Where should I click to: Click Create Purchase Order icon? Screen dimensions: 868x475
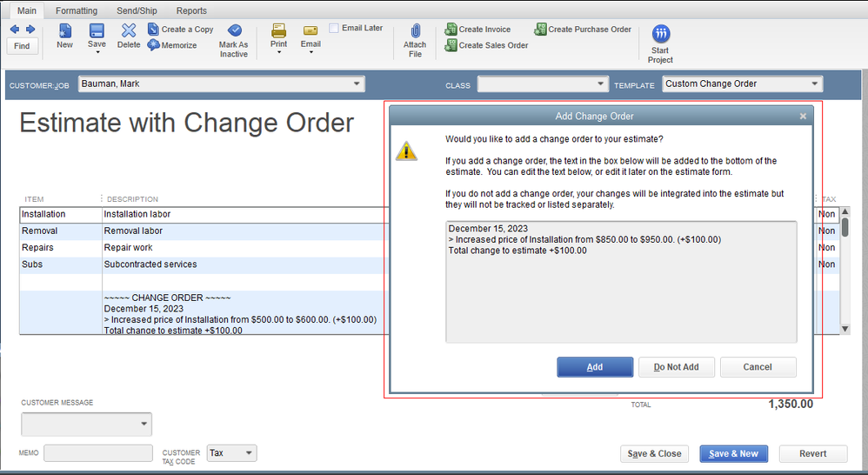click(x=540, y=29)
